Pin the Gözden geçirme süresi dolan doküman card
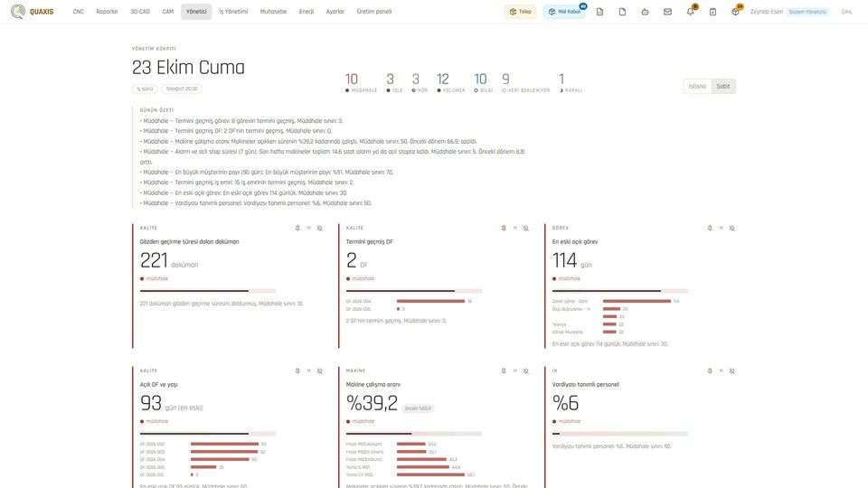868x488 pixels. 297,228
